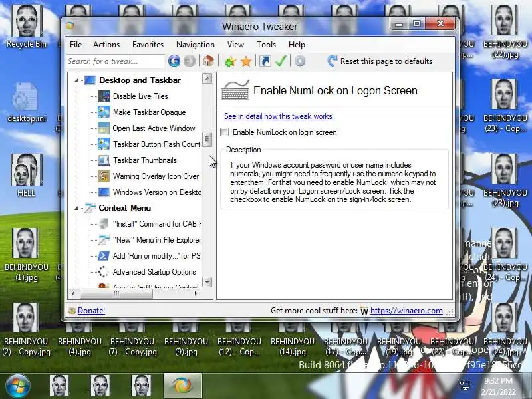Click the Windows Start orb
Viewport: 532px width, 399px height.
(18, 386)
